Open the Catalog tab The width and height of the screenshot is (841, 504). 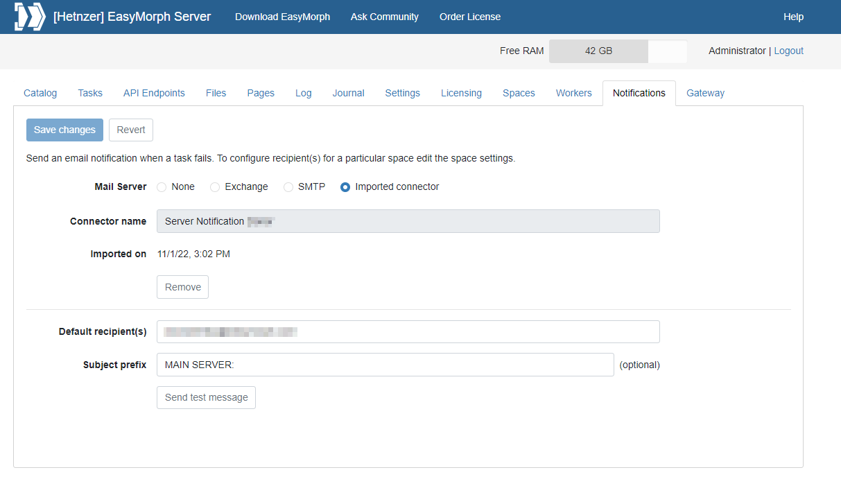point(40,93)
